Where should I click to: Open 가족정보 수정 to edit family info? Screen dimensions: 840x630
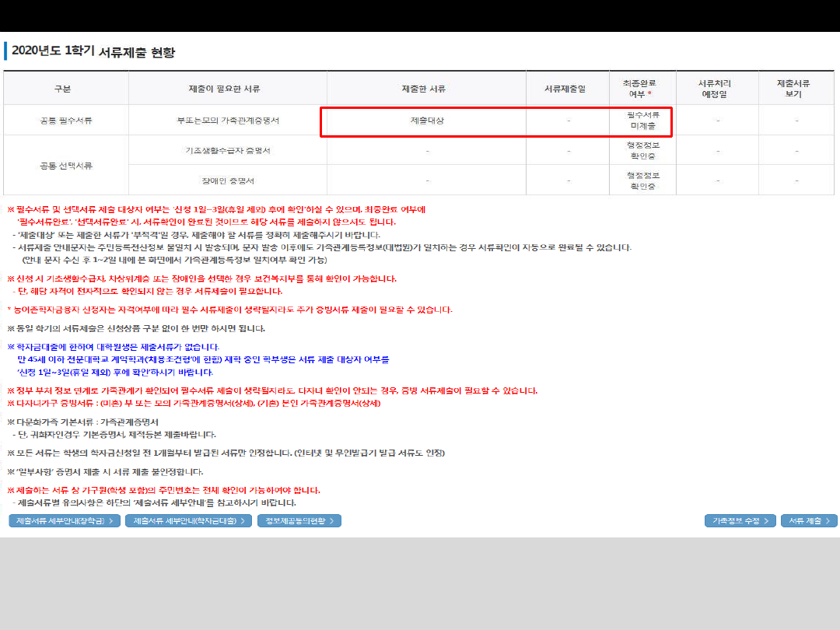740,521
